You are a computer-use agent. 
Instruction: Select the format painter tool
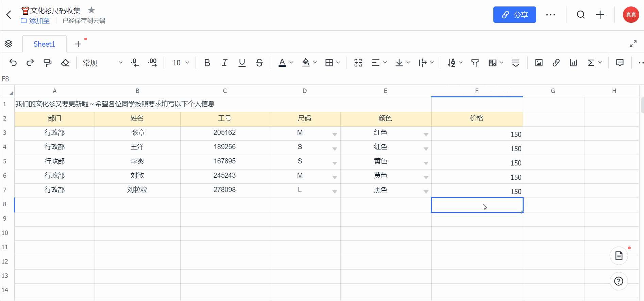pyautogui.click(x=48, y=63)
